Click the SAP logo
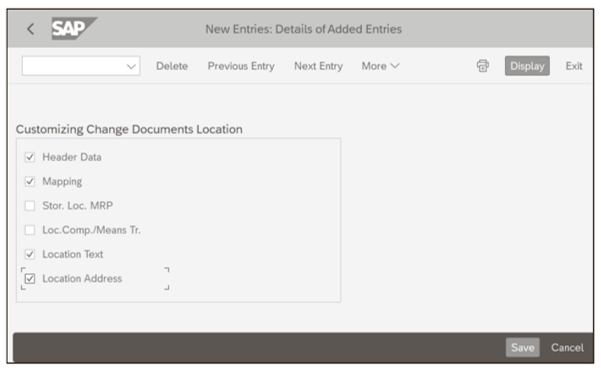 [x=74, y=28]
